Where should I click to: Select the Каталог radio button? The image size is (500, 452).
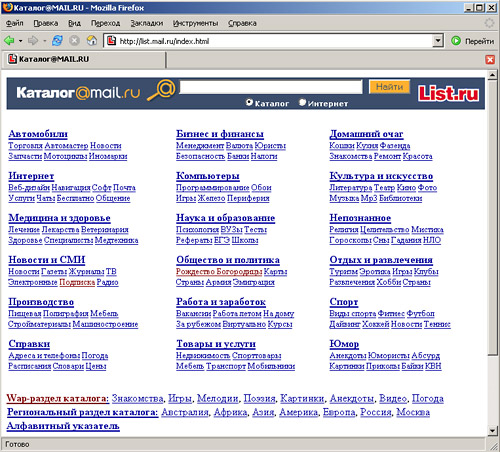click(x=249, y=103)
